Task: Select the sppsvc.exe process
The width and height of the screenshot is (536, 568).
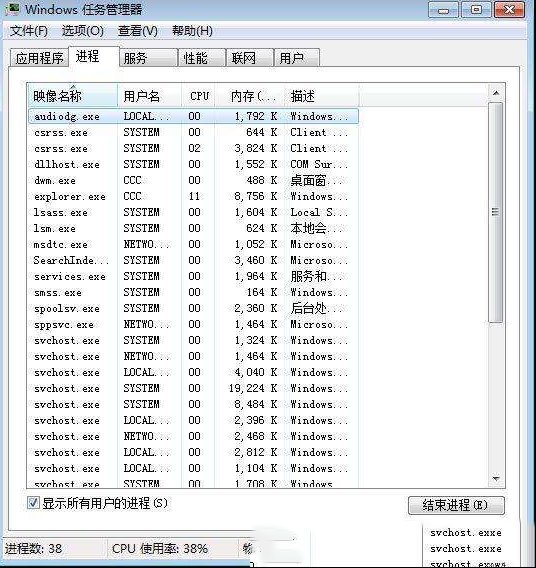Action: click(193, 324)
